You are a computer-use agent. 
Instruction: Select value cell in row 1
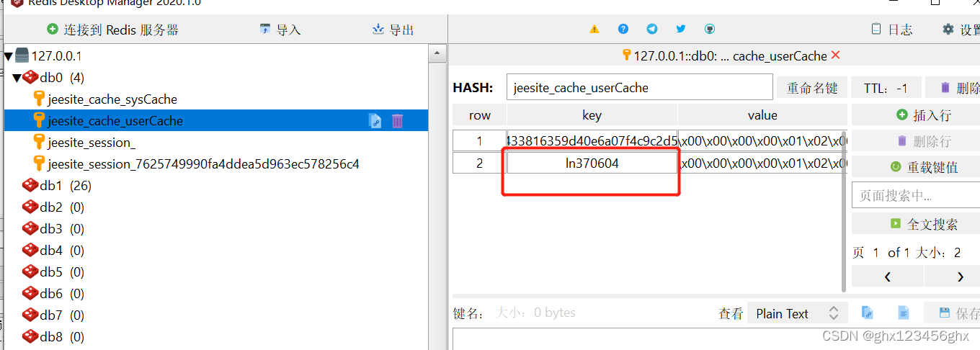762,140
